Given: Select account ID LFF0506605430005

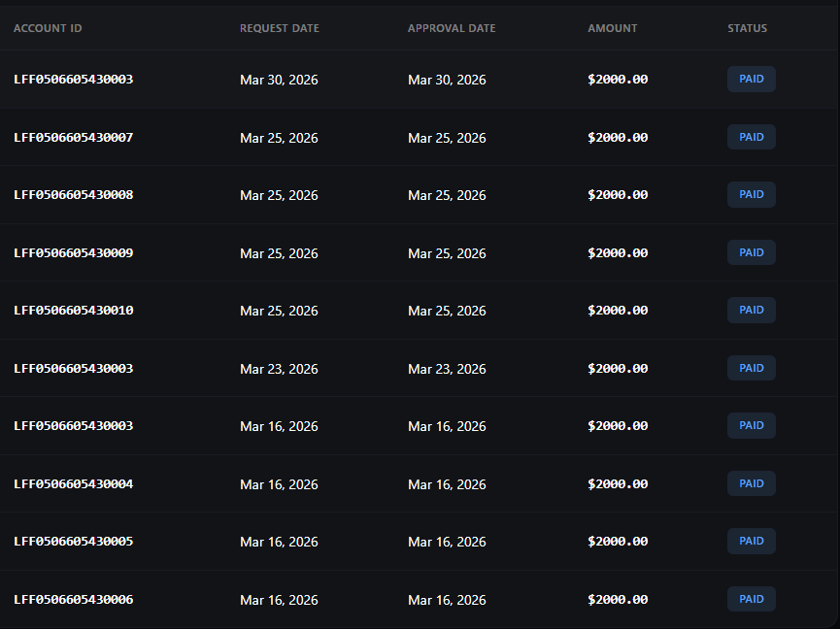Looking at the screenshot, I should (x=74, y=542).
